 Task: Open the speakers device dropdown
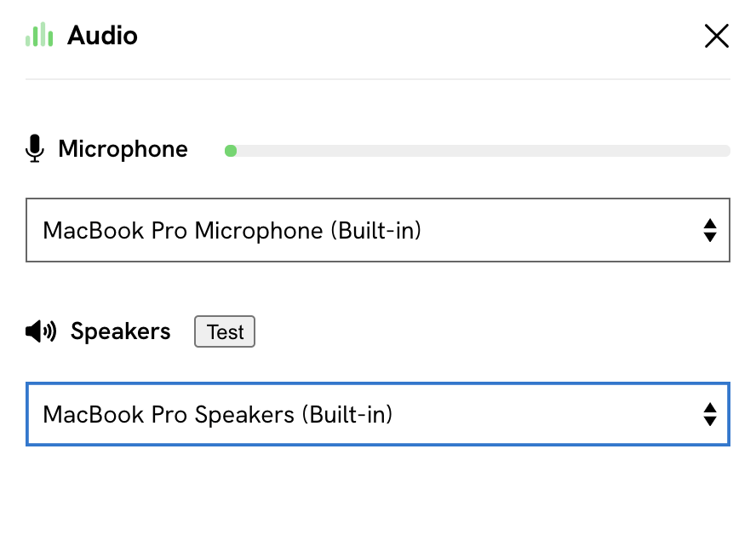378,414
